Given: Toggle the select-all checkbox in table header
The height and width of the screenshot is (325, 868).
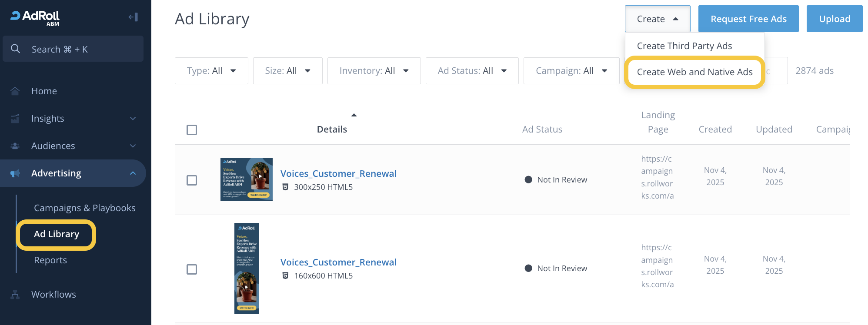Looking at the screenshot, I should tap(192, 130).
